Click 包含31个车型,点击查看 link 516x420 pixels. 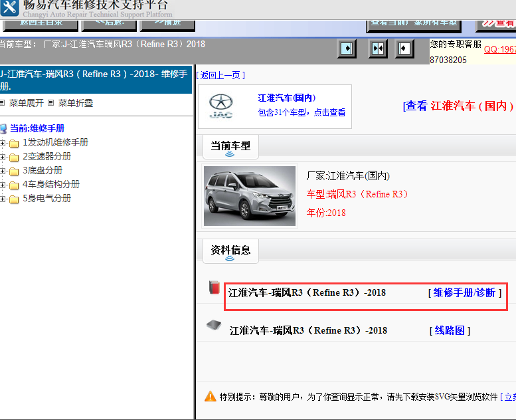(x=301, y=113)
